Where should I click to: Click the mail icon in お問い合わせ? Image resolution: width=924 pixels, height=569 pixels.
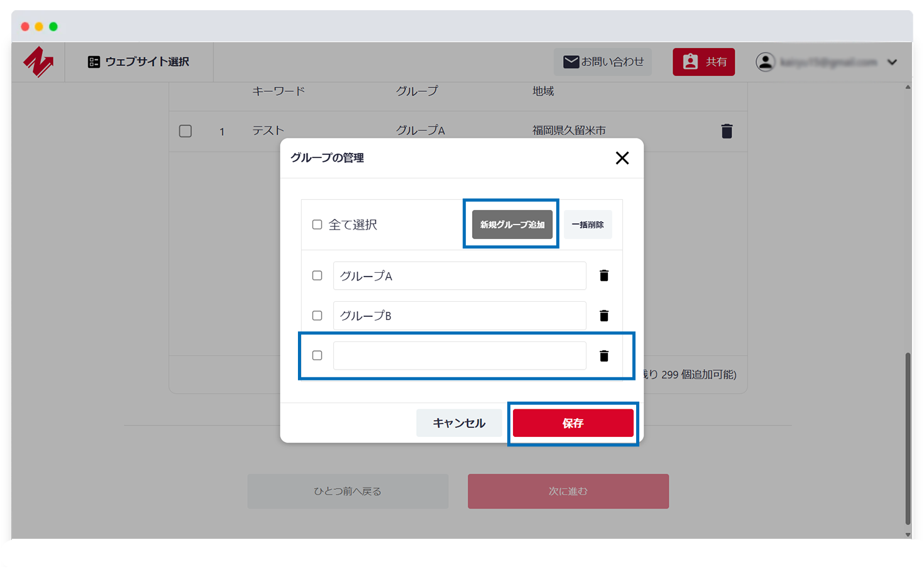(x=571, y=62)
